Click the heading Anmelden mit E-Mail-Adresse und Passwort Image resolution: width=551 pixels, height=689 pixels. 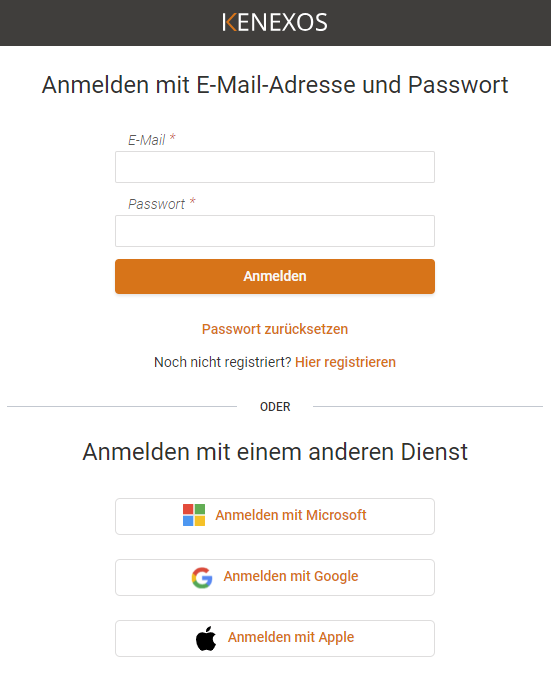(275, 85)
